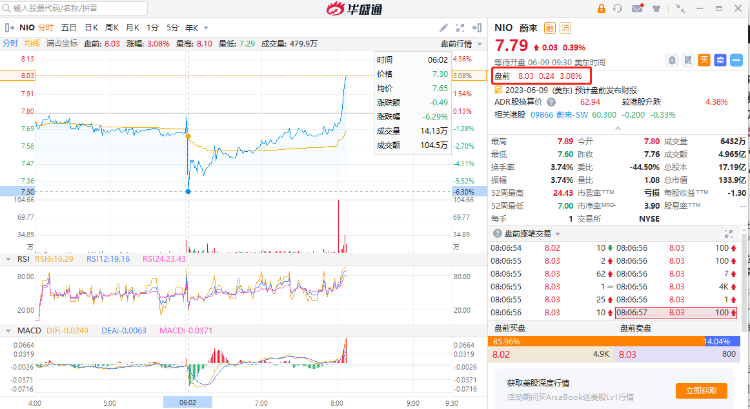
Task: Open the messages envelope icon
Action: 637,8
